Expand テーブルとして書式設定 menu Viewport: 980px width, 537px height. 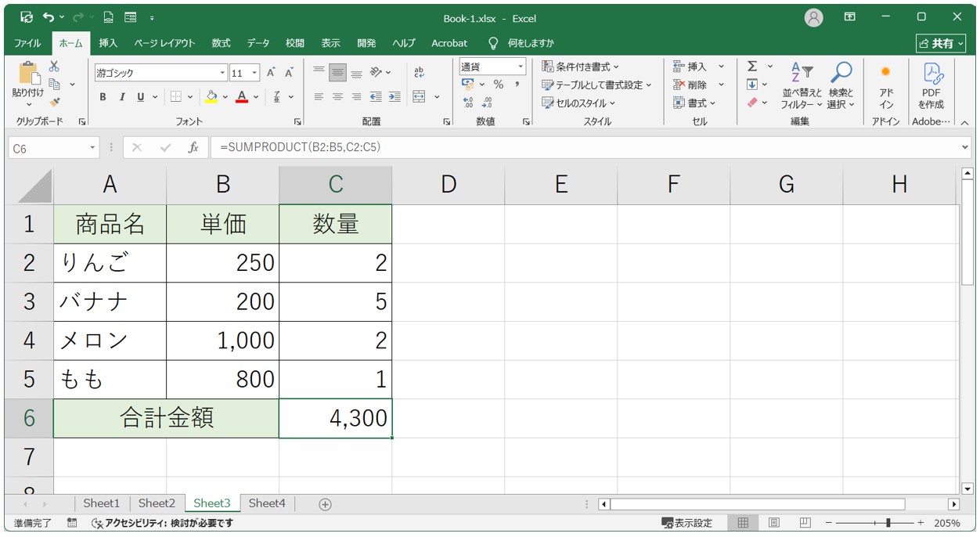pyautogui.click(x=596, y=85)
